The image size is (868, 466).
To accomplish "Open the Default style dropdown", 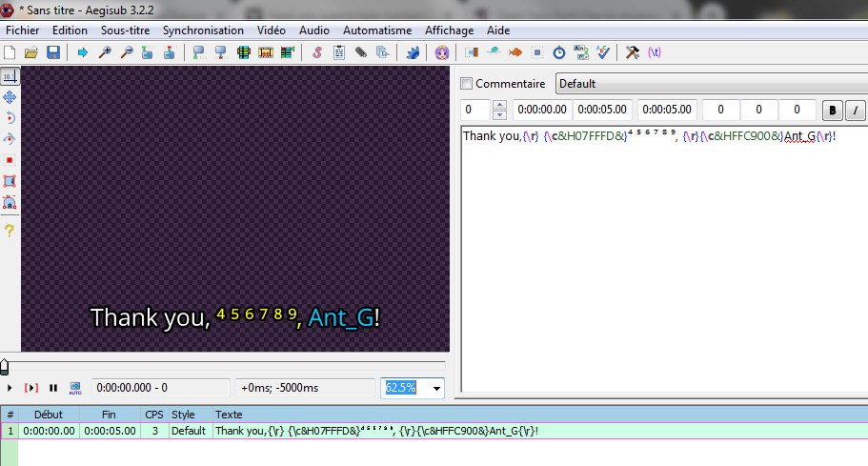I will (x=712, y=84).
